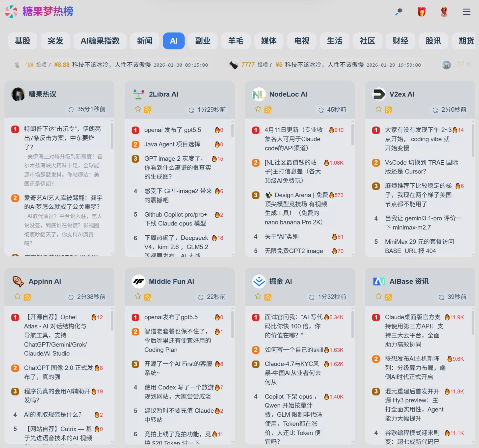Refresh Appinn AI feed (2分38秒前)

coord(71,297)
